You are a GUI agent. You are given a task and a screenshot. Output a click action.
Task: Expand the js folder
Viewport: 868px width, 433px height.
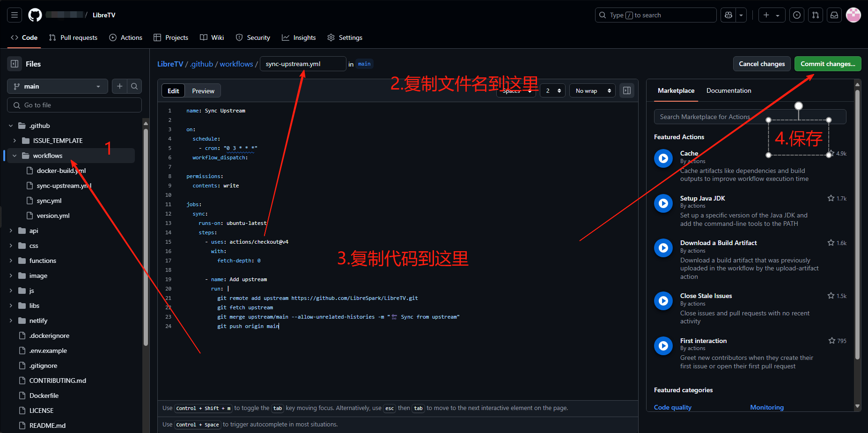(x=11, y=291)
